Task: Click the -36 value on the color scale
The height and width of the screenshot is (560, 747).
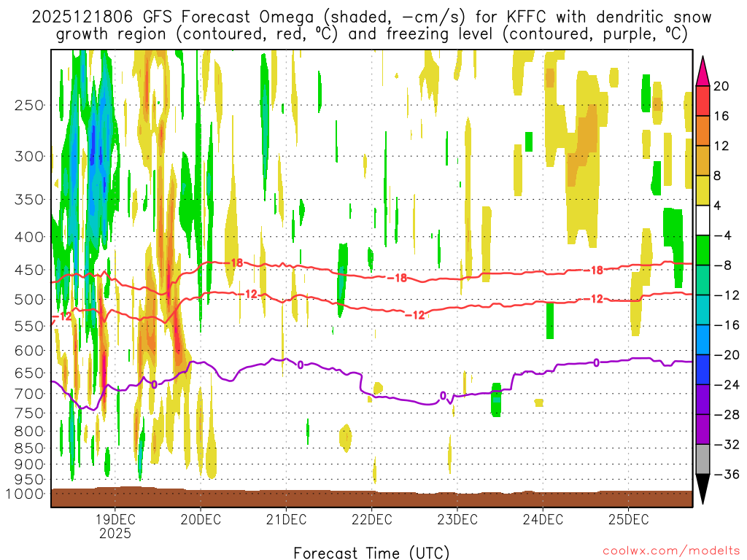Action: coord(727,474)
